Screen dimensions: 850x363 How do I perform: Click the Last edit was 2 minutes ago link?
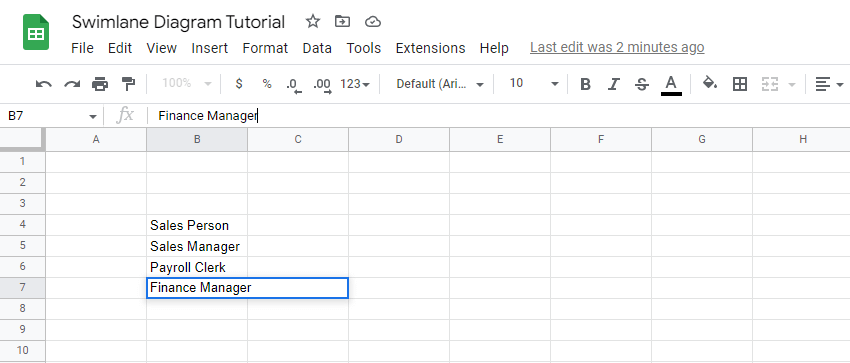[617, 48]
